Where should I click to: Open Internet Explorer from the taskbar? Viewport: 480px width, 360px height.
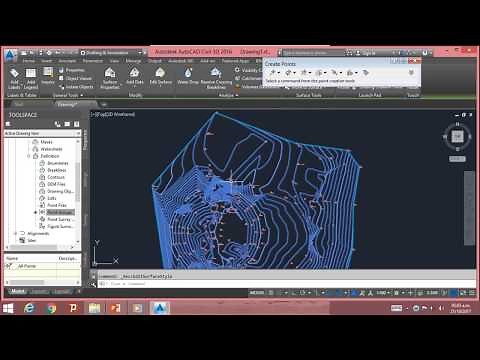pyautogui.click(x=29, y=308)
